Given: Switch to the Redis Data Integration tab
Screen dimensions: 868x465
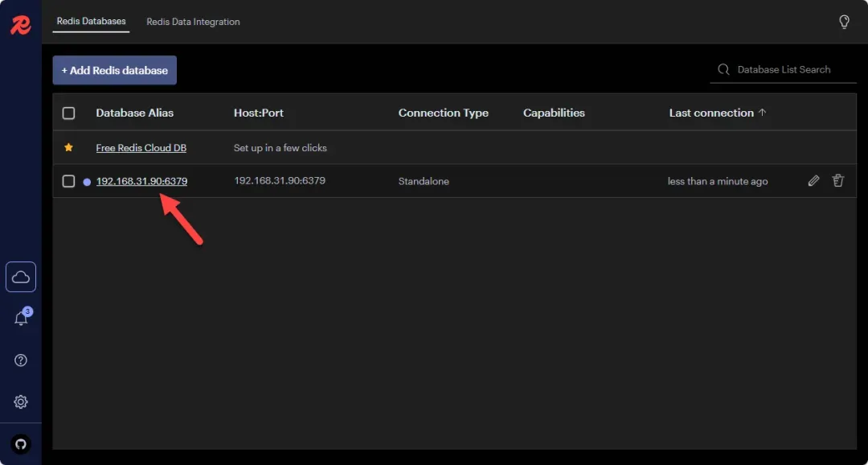Looking at the screenshot, I should [193, 22].
